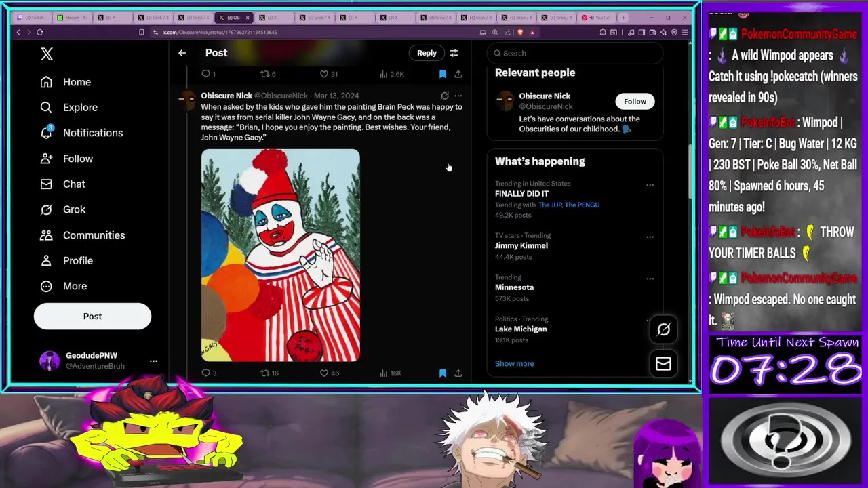Click in the Search input field
Screen dimensions: 868x488
[x=574, y=53]
